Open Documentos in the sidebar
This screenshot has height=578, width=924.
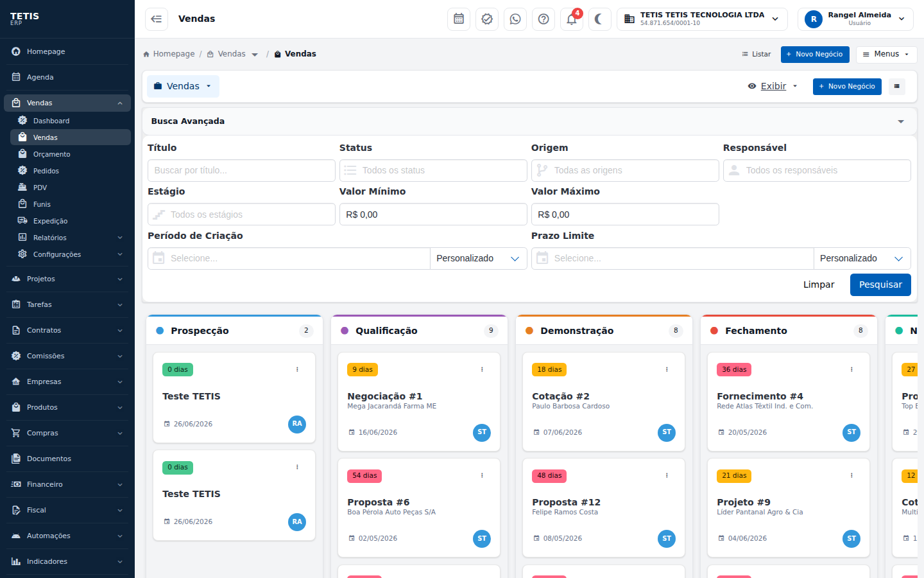coord(67,459)
